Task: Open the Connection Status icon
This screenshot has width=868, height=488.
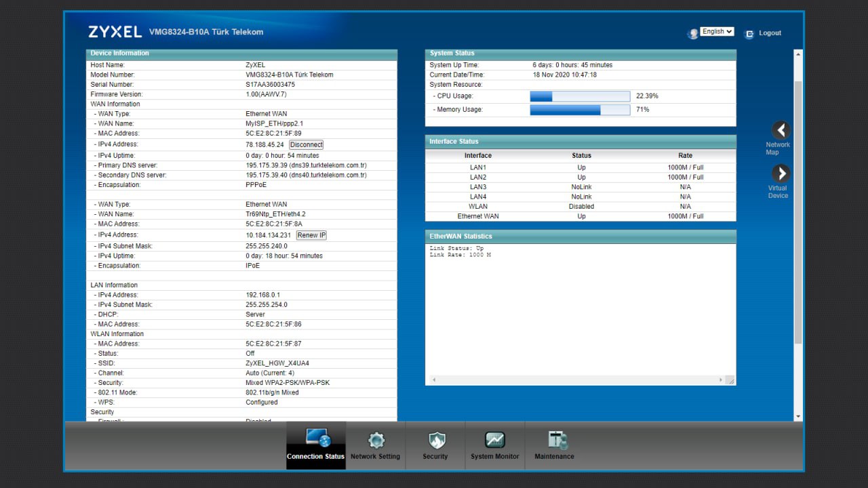Action: pos(317,438)
